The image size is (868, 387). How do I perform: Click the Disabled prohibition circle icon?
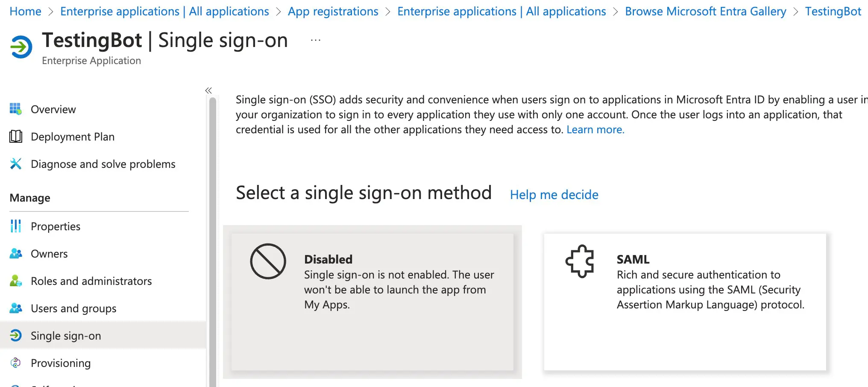pyautogui.click(x=268, y=261)
